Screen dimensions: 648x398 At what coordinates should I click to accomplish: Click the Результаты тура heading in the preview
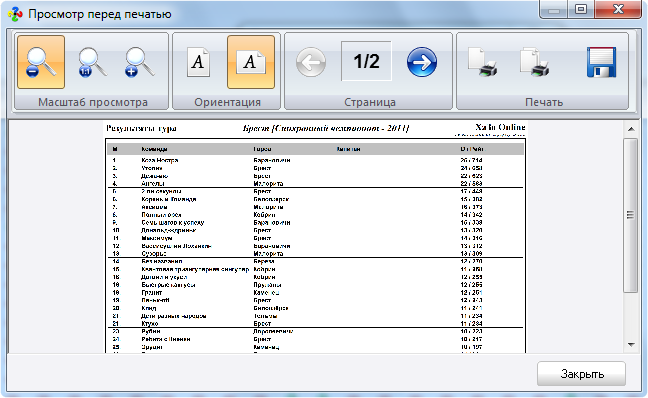tap(141, 128)
